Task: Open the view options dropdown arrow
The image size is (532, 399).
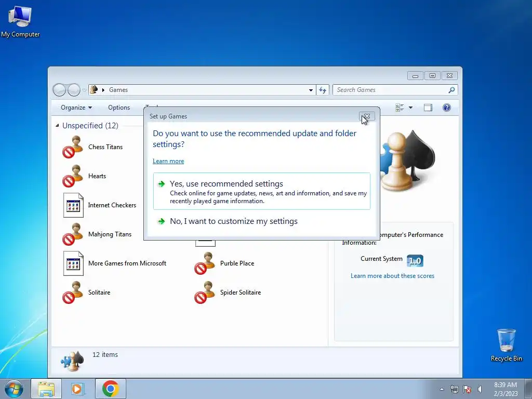Action: click(x=410, y=108)
